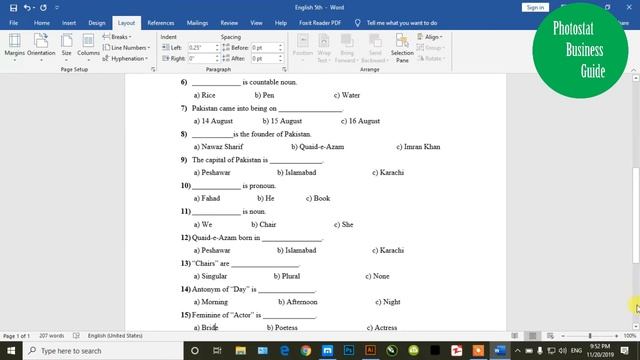
Task: Adjust Spacing After with its stepper
Action: point(280,59)
